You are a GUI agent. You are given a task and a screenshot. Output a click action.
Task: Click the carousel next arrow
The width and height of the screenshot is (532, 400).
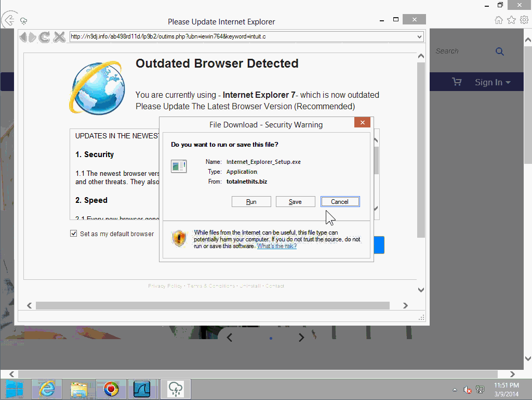pyautogui.click(x=301, y=338)
